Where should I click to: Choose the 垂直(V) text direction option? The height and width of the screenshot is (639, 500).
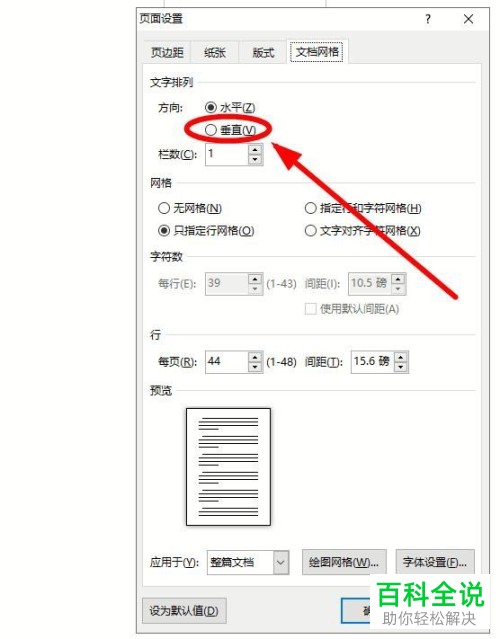[211, 130]
